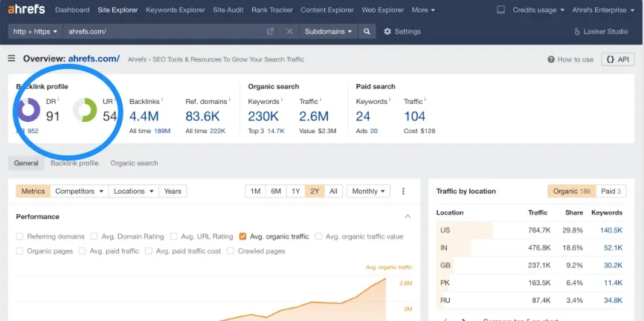This screenshot has height=321, width=644.
Task: Click info icon next to Paid Traffic
Action: (425, 100)
